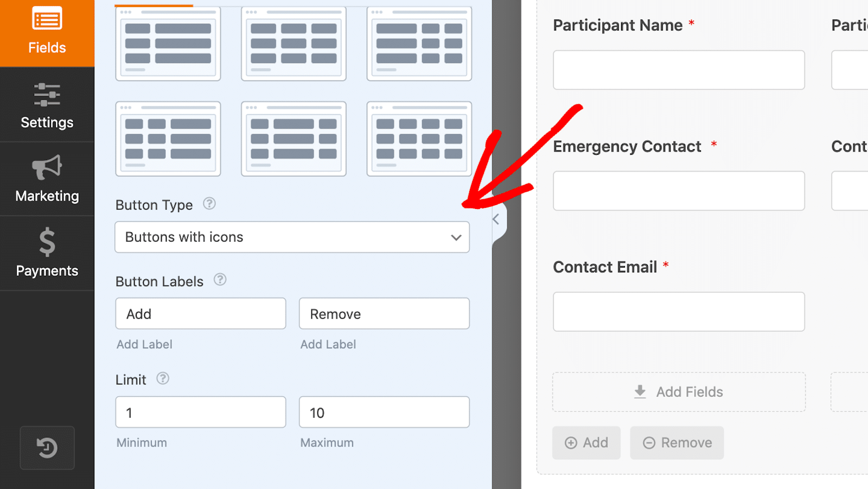Click the Remove button in form preview
This screenshot has width=868, height=489.
[677, 443]
